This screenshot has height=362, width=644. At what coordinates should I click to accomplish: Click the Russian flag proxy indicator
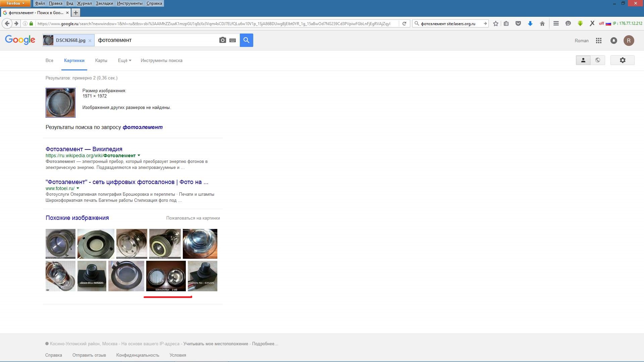click(608, 23)
